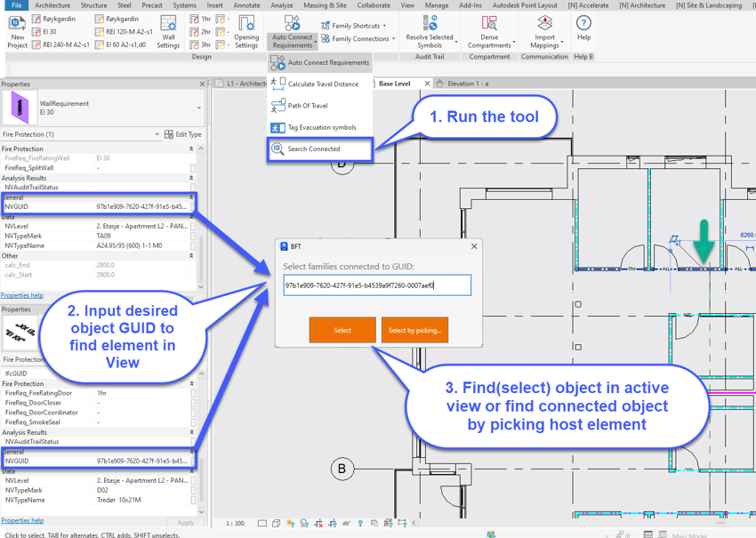Screen dimensions: 756x538
Task: Choose Path Of Travel menu entry
Action: tap(319, 106)
